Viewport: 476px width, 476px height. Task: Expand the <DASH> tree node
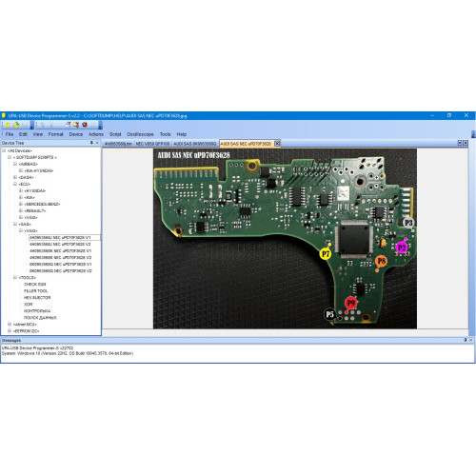[15, 177]
